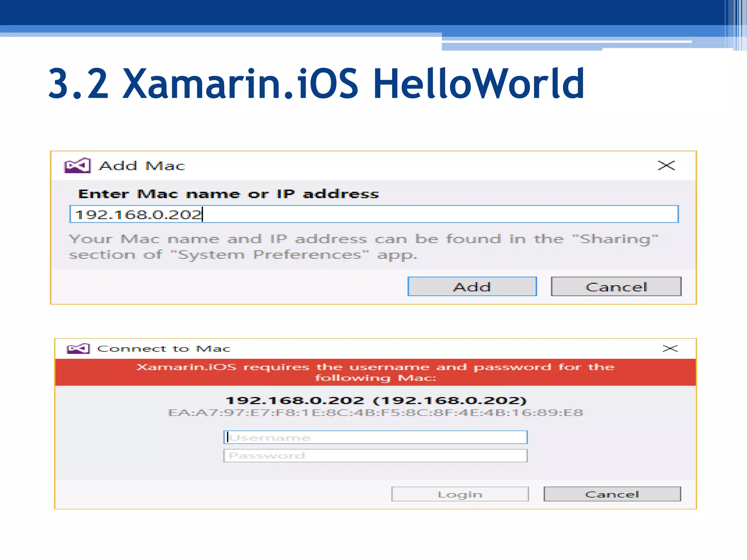Close the Add Mac dialog
The image size is (747, 560).
[666, 166]
